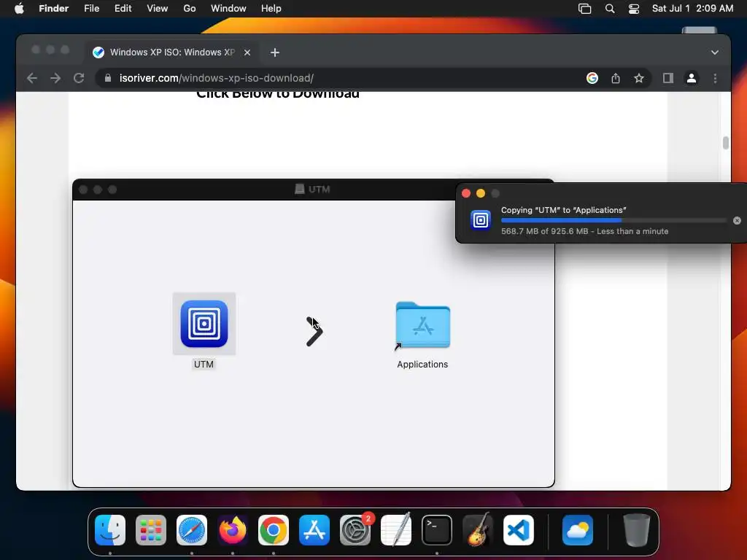Viewport: 747px width, 560px height.
Task: Open Terminal from the Dock
Action: click(437, 530)
